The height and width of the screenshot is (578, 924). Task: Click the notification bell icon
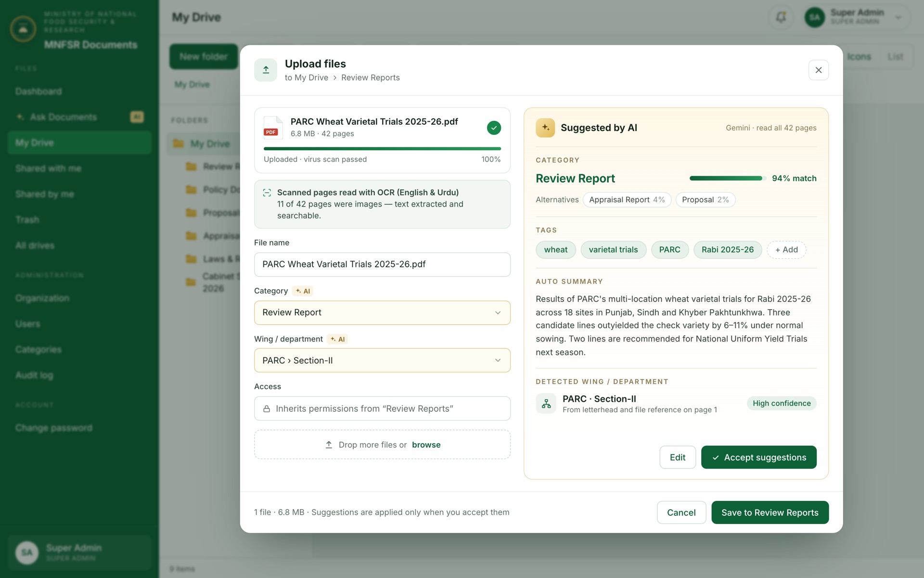click(781, 17)
